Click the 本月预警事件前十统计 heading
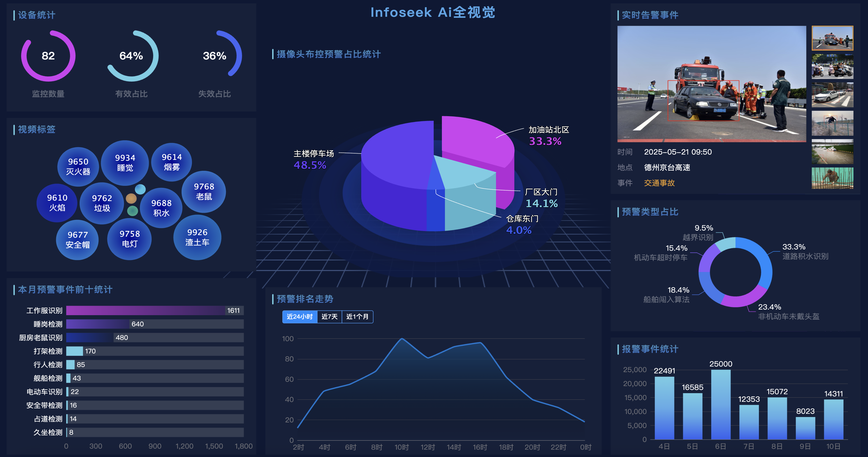868x457 pixels. coord(65,290)
